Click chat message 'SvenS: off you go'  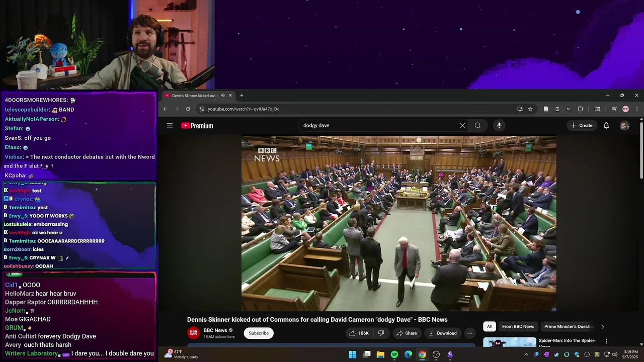coord(28,138)
